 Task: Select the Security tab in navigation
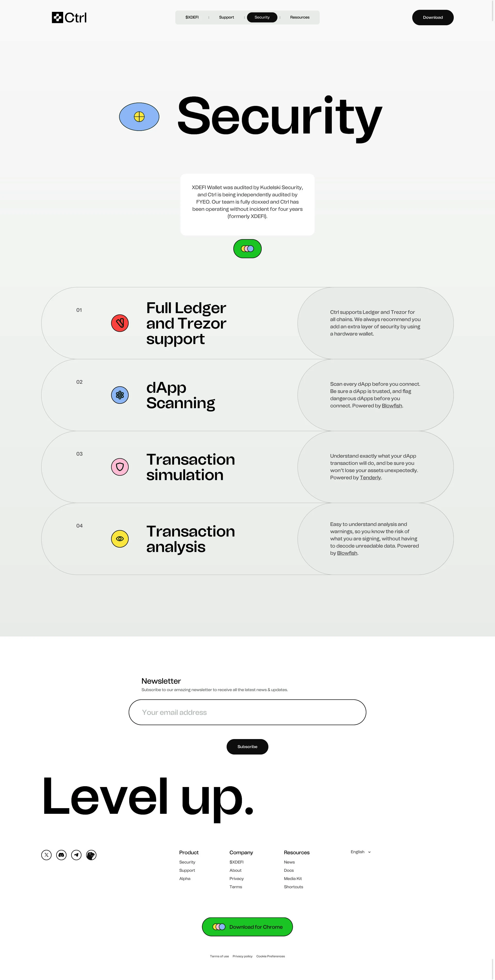262,17
